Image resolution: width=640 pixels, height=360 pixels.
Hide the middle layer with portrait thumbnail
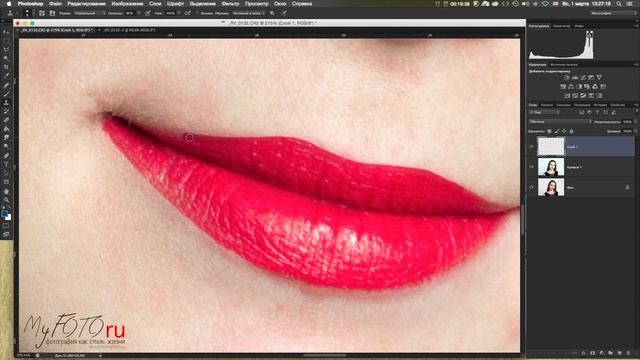[x=531, y=167]
